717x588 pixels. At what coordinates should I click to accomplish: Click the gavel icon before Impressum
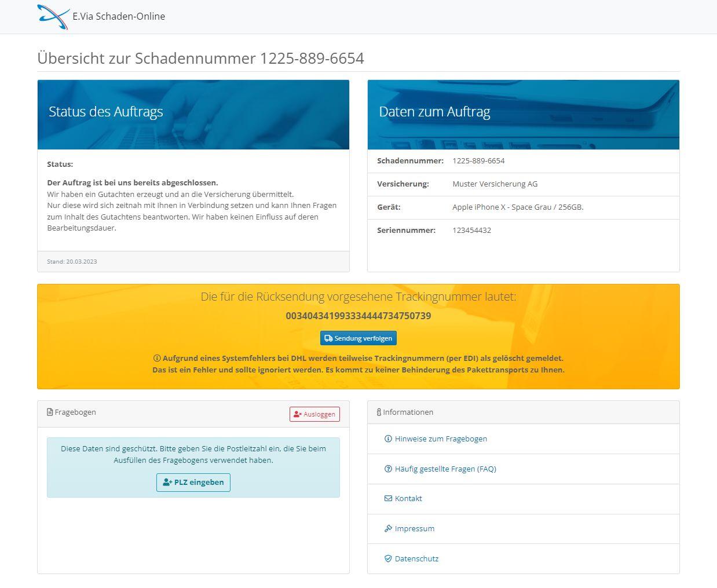click(x=388, y=528)
